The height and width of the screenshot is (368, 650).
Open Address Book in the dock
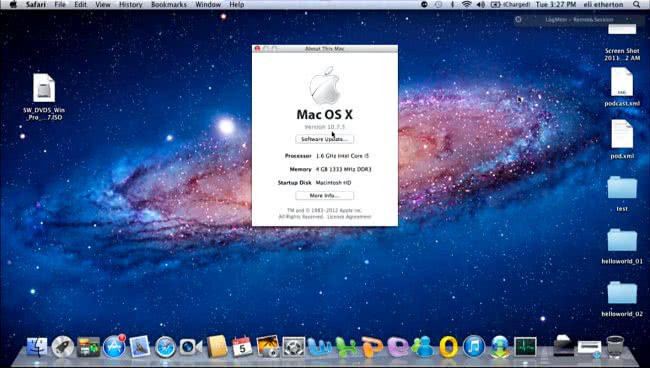pyautogui.click(x=217, y=346)
